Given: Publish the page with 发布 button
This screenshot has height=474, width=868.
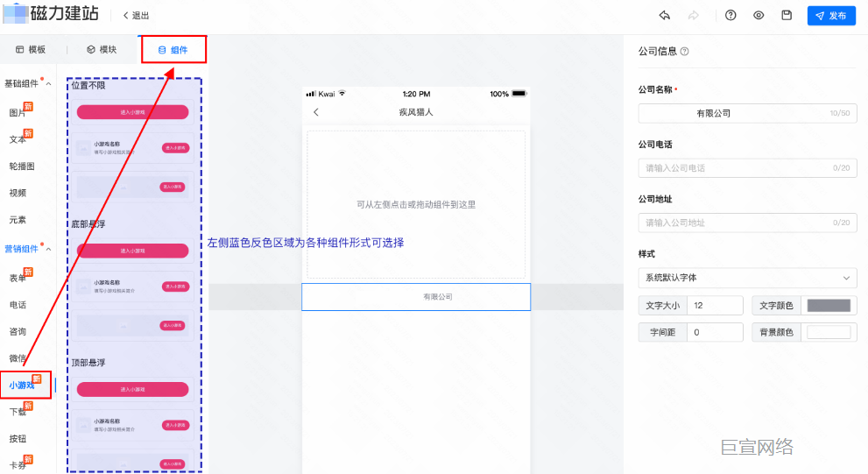Looking at the screenshot, I should point(831,16).
